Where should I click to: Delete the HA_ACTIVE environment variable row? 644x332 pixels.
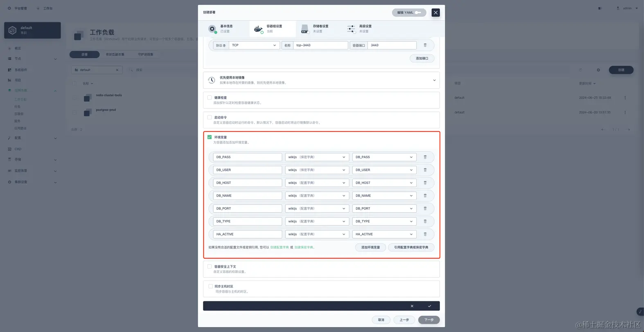[425, 234]
